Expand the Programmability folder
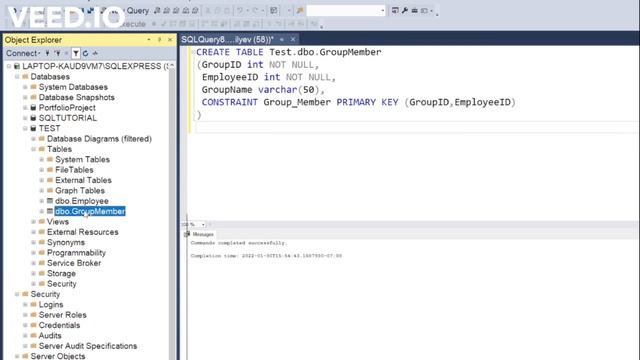This screenshot has height=360, width=640. pyautogui.click(x=33, y=253)
